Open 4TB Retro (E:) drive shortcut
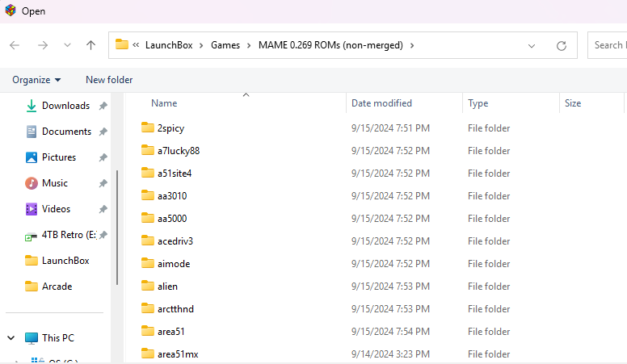 click(69, 235)
